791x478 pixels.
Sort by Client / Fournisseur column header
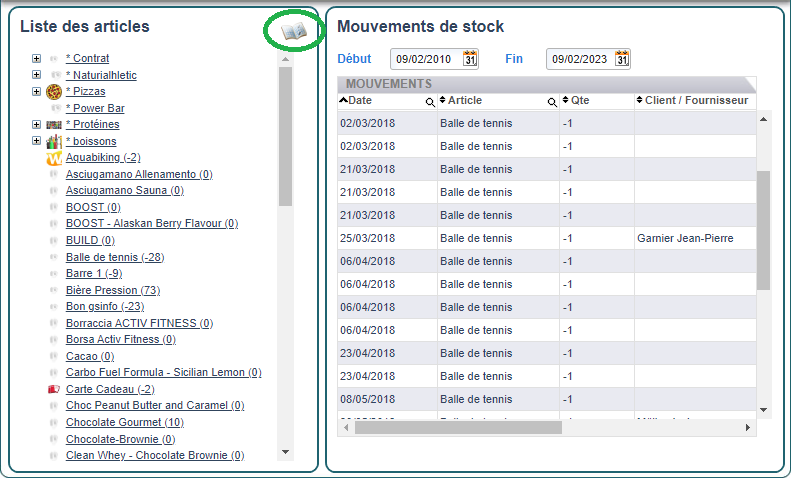tap(691, 101)
